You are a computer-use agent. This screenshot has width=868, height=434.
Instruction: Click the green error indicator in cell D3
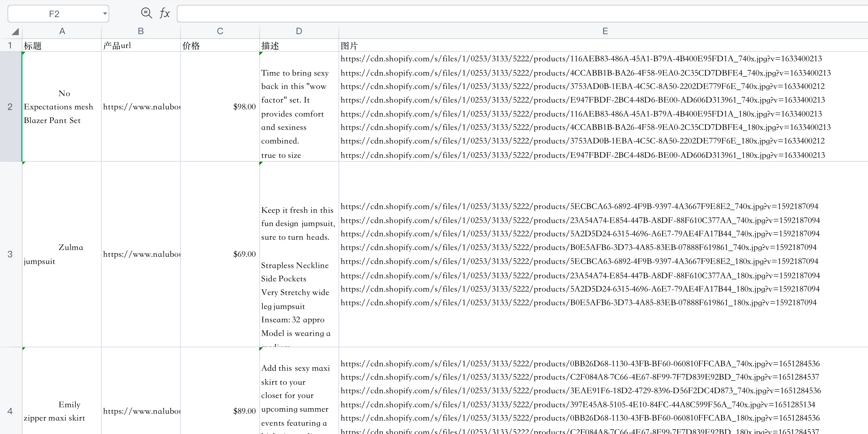click(x=261, y=163)
